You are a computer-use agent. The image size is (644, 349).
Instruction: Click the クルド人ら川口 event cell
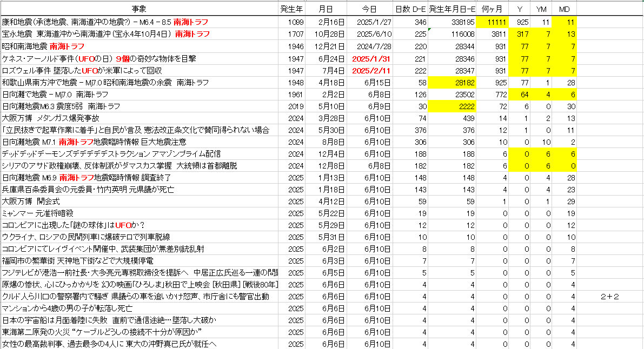(139, 297)
